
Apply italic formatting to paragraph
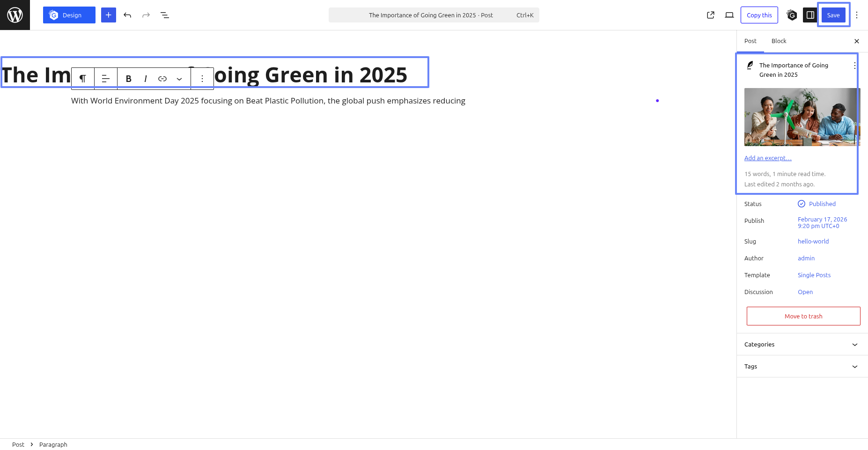click(x=146, y=79)
